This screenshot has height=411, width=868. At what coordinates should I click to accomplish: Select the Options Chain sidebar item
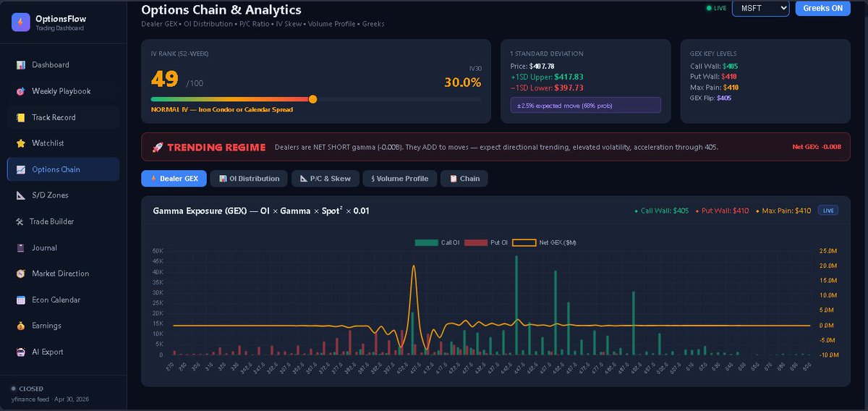tap(63, 169)
